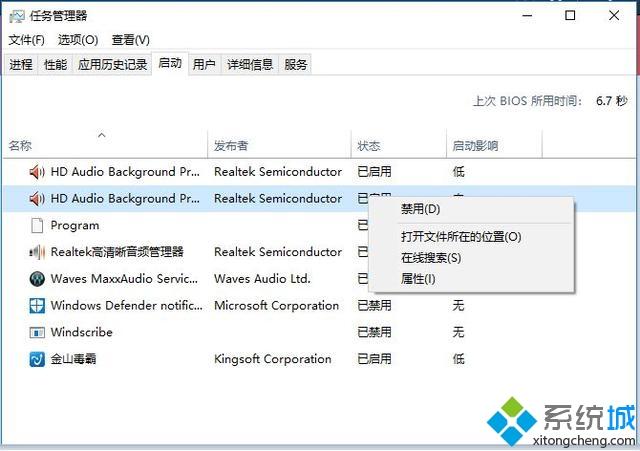This screenshot has height=451, width=640.
Task: Open the 查看(V) menu
Action: 131,40
